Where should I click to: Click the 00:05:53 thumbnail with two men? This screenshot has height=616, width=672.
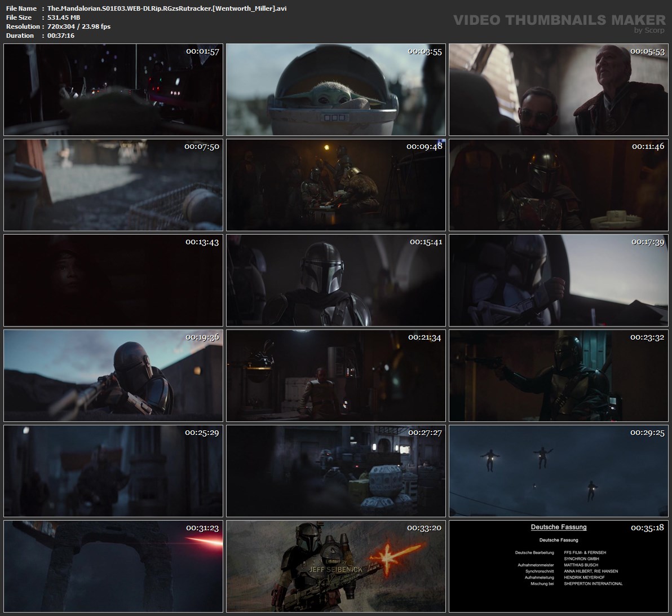tap(559, 90)
